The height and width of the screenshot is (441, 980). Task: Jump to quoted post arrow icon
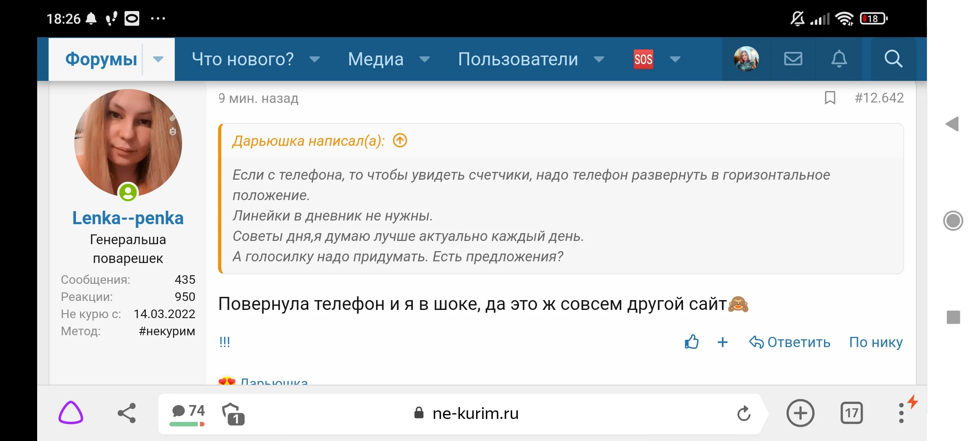pyautogui.click(x=400, y=140)
